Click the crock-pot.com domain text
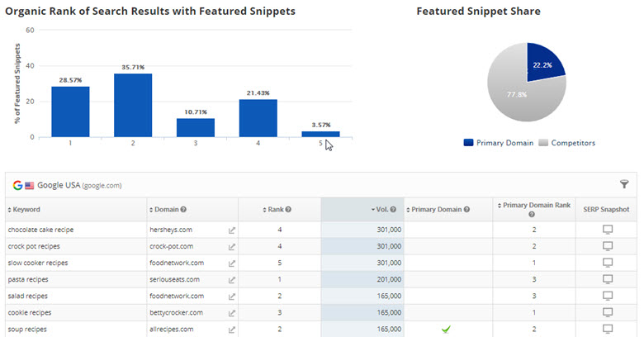 click(x=171, y=246)
